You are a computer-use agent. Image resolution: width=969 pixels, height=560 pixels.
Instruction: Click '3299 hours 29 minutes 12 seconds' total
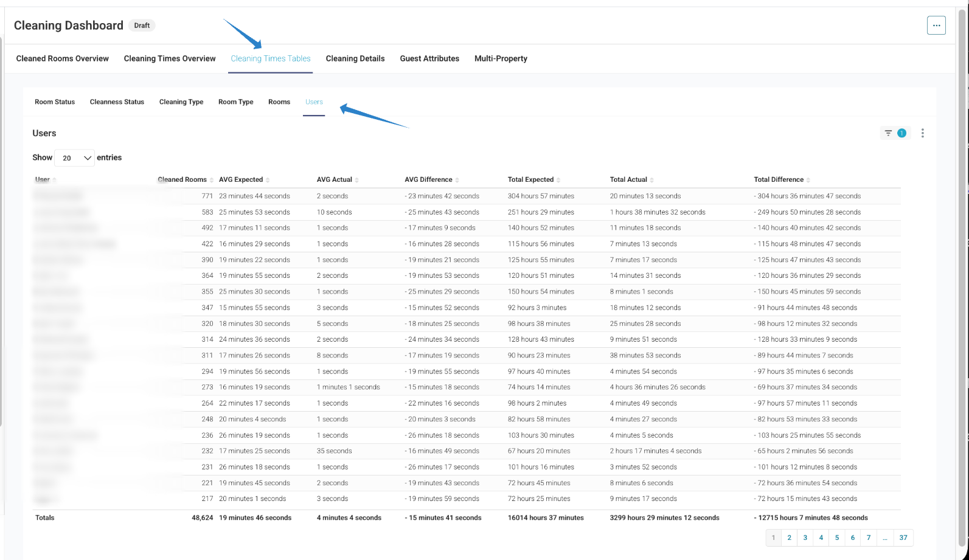click(x=665, y=518)
